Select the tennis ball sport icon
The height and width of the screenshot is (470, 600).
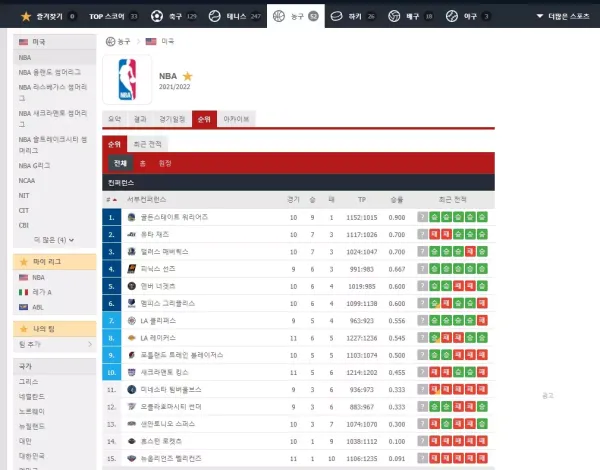tap(215, 16)
